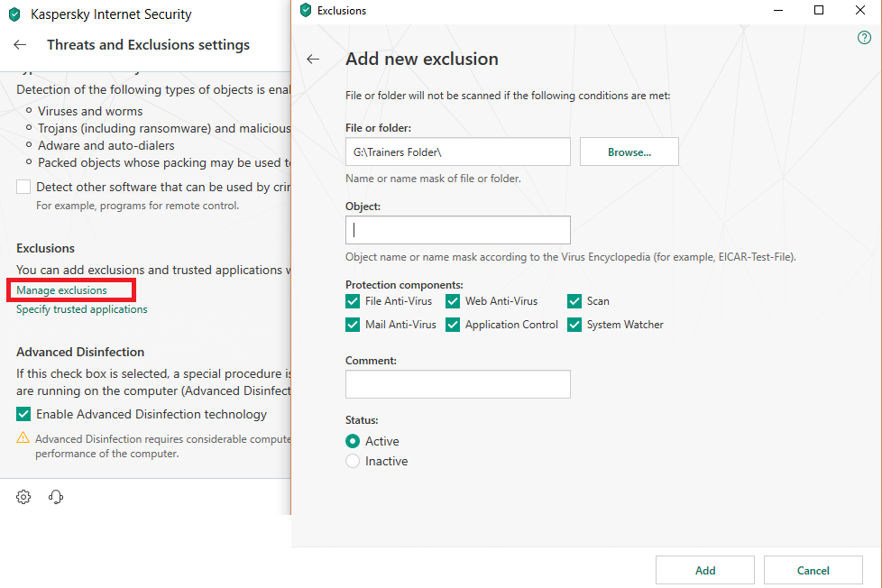Uncheck Mail Anti-Virus protection component

tap(353, 325)
